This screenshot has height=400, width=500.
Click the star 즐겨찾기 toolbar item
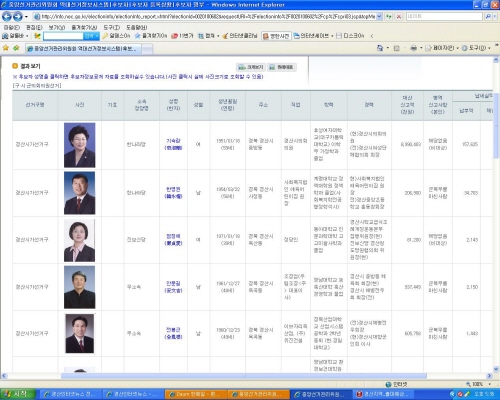click(150, 36)
